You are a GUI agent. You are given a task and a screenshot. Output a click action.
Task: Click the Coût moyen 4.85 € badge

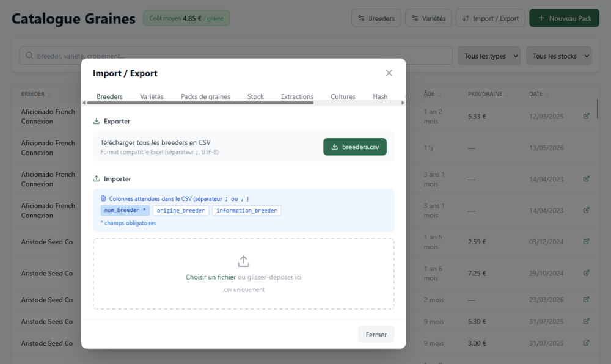coord(186,18)
